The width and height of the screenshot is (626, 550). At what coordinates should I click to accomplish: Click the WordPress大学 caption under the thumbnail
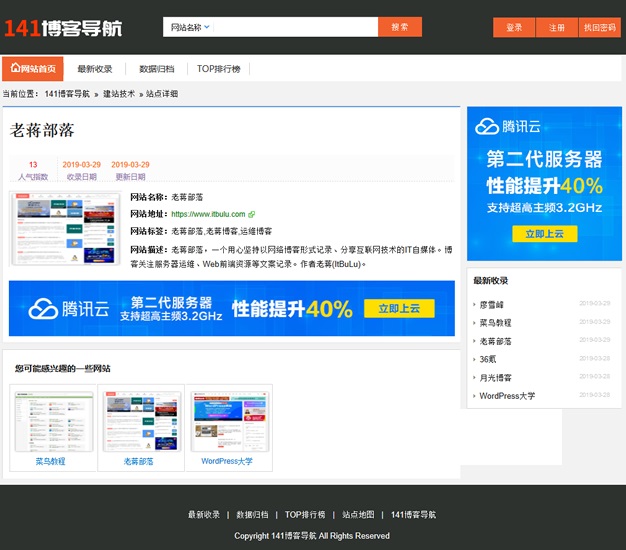(227, 461)
